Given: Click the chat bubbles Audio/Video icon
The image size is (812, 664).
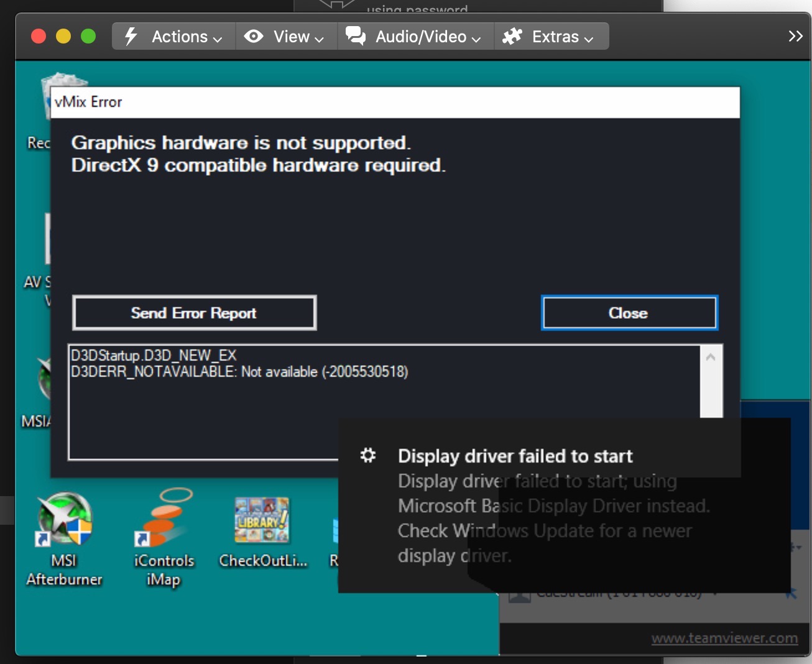Looking at the screenshot, I should coord(356,36).
